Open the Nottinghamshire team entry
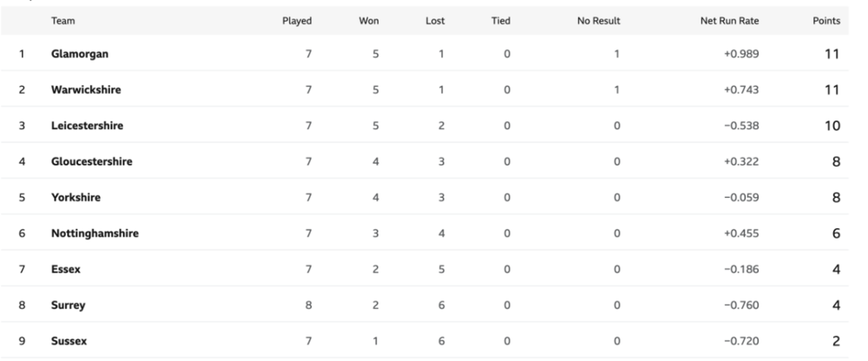This screenshot has height=361, width=868. tap(95, 233)
